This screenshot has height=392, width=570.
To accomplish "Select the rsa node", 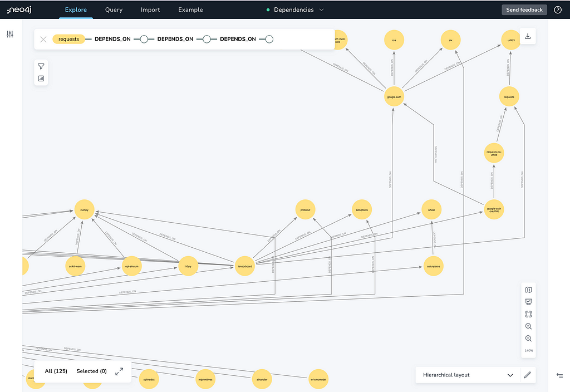I will [394, 40].
